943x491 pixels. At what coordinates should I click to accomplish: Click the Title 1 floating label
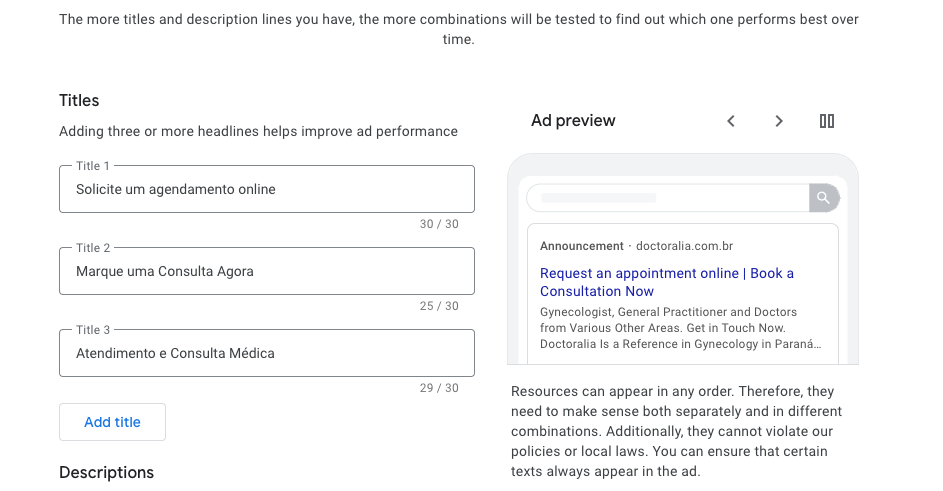pyautogui.click(x=93, y=165)
